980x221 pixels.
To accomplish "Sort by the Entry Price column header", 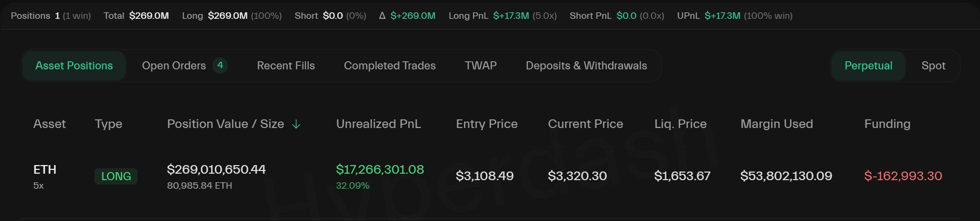I will click(487, 124).
